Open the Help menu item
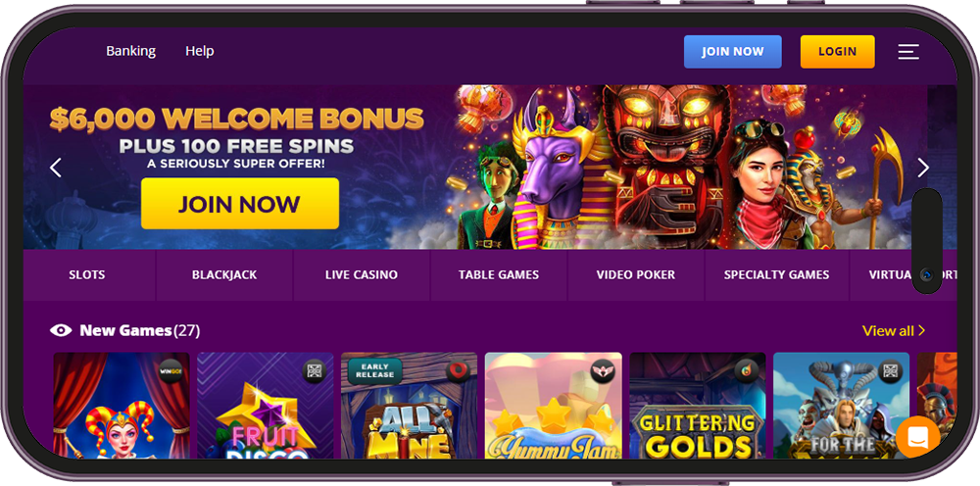980x486 pixels. click(199, 51)
